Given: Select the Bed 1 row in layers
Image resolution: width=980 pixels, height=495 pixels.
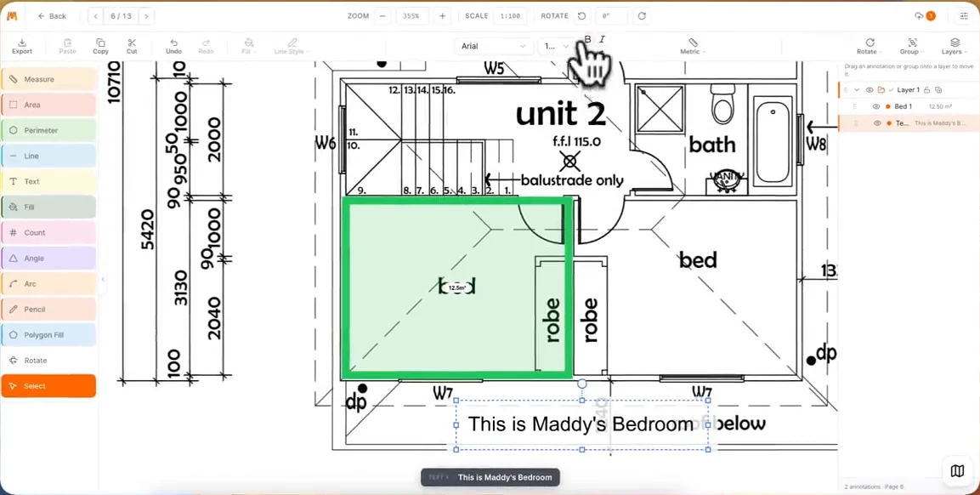Looking at the screenshot, I should (x=909, y=107).
